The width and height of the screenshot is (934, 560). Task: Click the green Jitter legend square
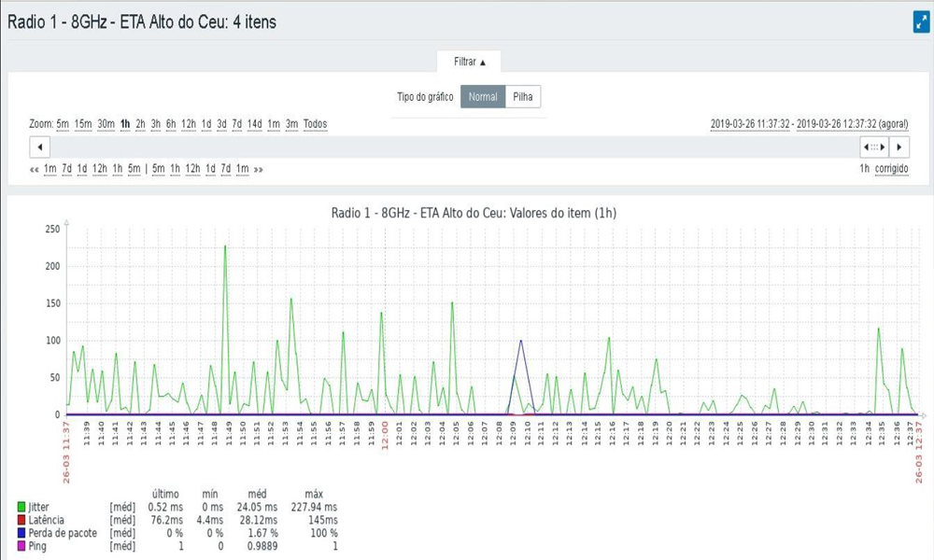(21, 505)
